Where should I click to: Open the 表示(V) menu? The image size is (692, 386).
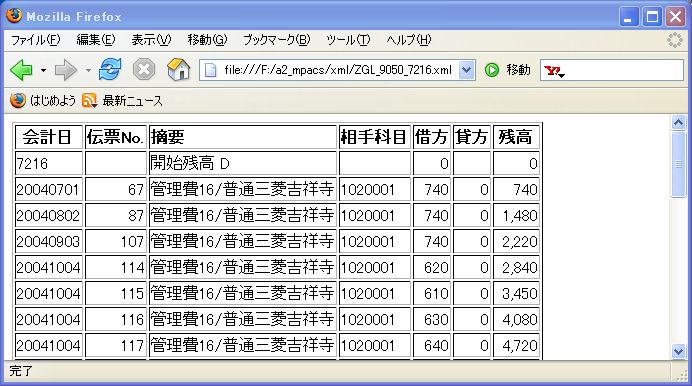tap(151, 40)
